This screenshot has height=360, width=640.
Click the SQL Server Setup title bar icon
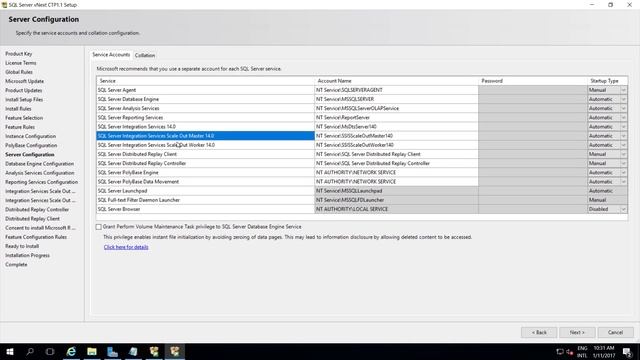coord(4,4)
